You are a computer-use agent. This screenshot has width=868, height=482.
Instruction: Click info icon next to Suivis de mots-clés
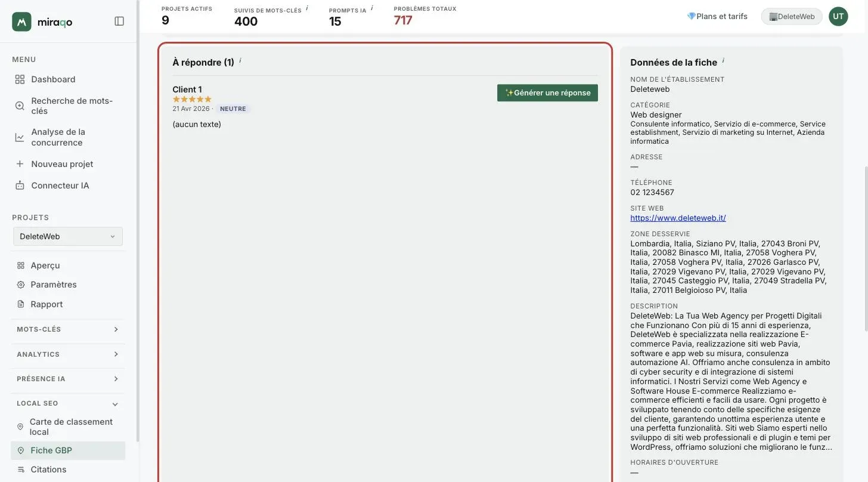tap(307, 8)
